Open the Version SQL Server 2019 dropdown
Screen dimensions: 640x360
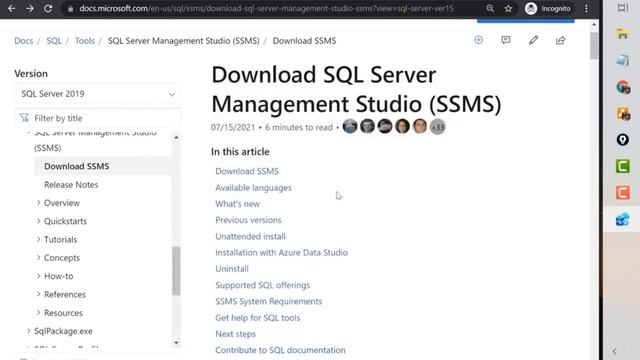pos(97,94)
